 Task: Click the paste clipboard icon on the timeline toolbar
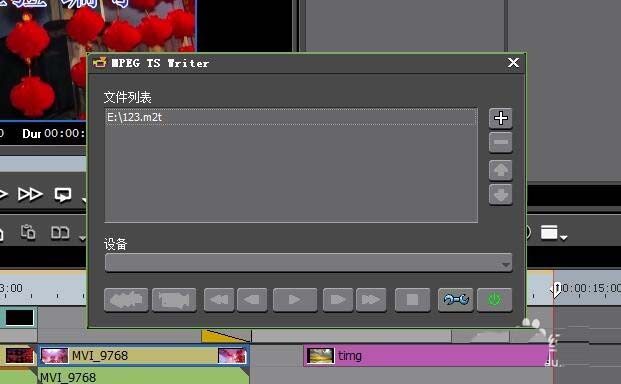coord(28,232)
